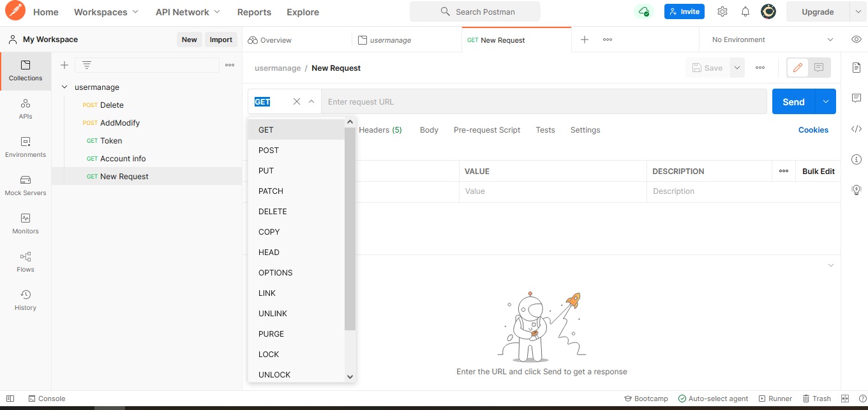Open the Monitors sidebar panel
The image size is (868, 410).
pos(26,224)
